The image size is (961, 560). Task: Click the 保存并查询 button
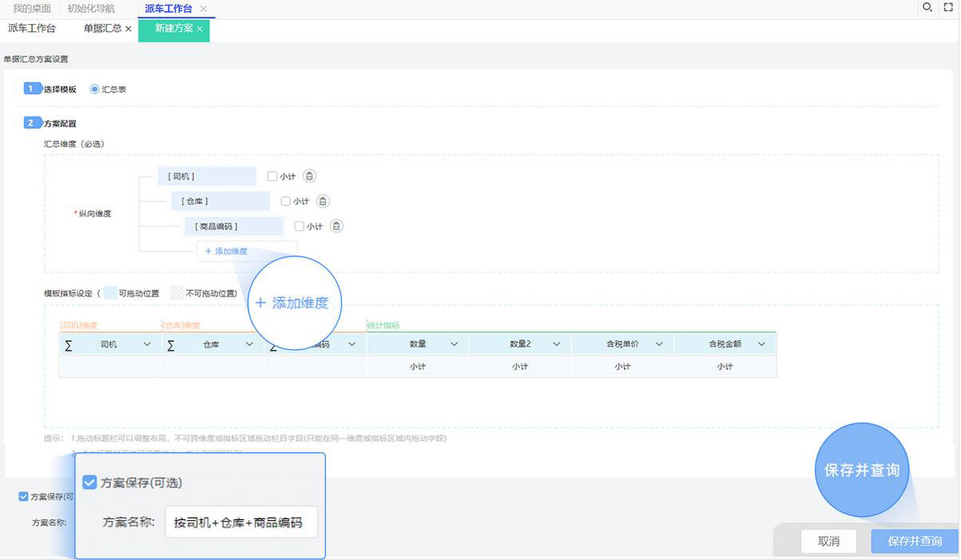(914, 541)
